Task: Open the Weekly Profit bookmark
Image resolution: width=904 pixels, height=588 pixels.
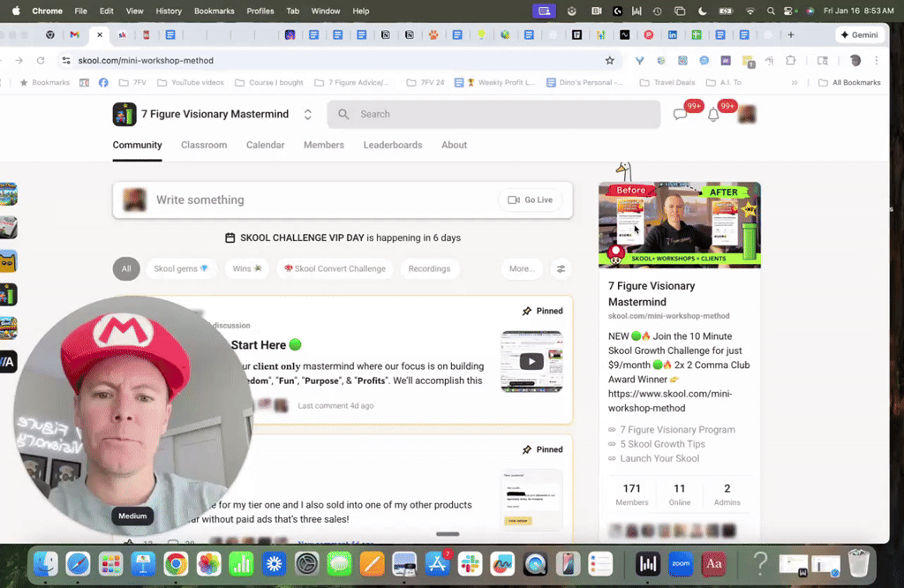Action: (495, 82)
